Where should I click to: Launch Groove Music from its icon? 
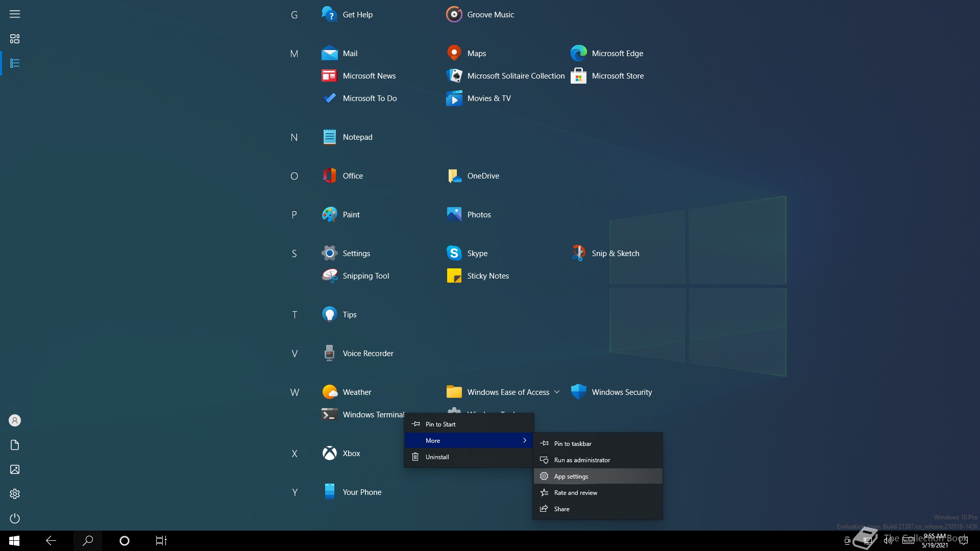[454, 14]
